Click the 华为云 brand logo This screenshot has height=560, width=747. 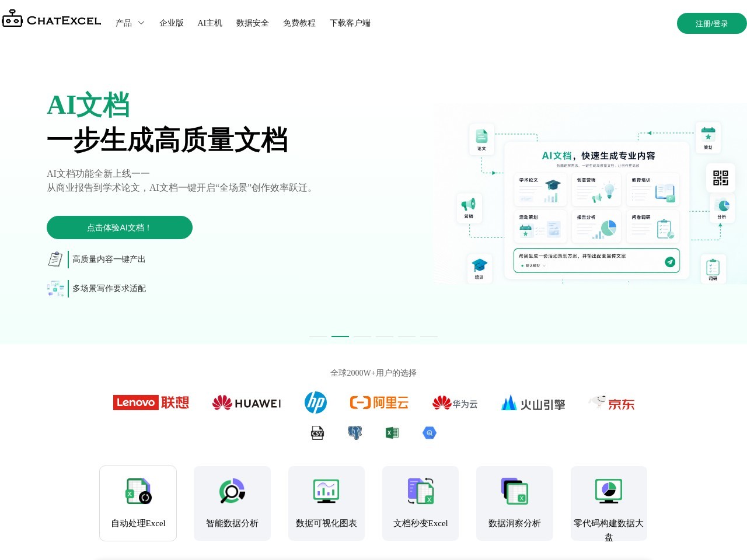pos(455,403)
